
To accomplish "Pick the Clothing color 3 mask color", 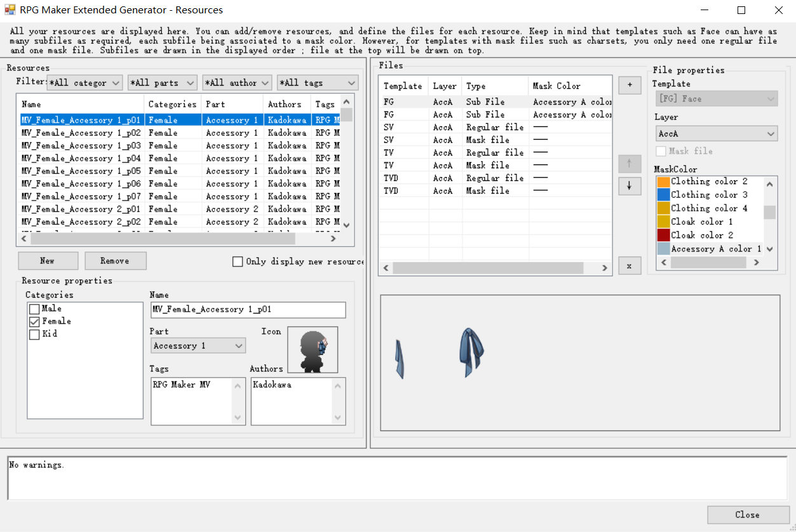I will 709,195.
